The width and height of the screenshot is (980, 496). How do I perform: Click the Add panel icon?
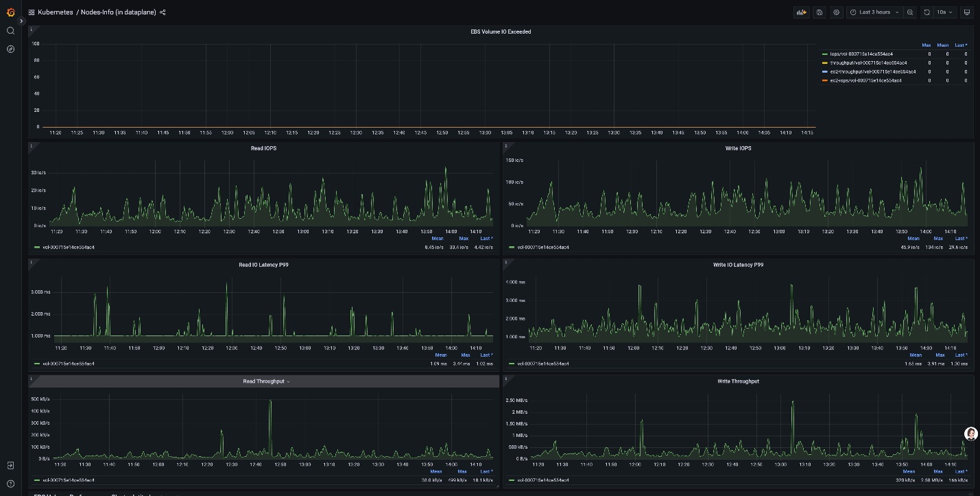tap(801, 12)
